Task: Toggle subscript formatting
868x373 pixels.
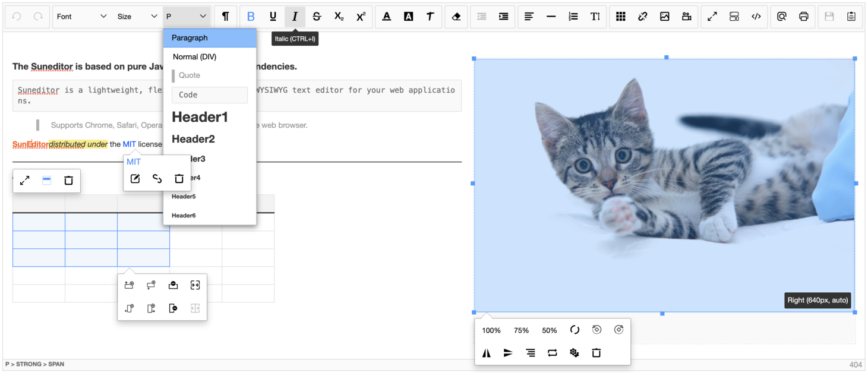Action: [339, 17]
